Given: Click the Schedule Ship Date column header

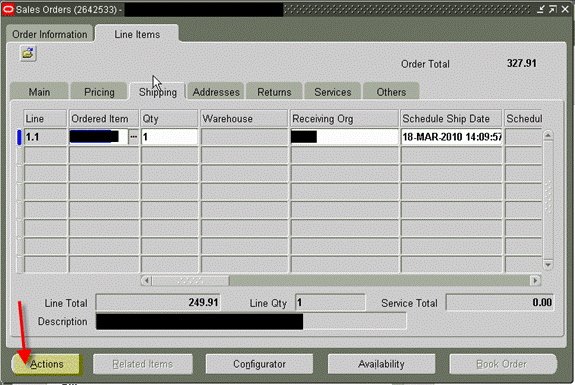Looking at the screenshot, I should coord(451,118).
